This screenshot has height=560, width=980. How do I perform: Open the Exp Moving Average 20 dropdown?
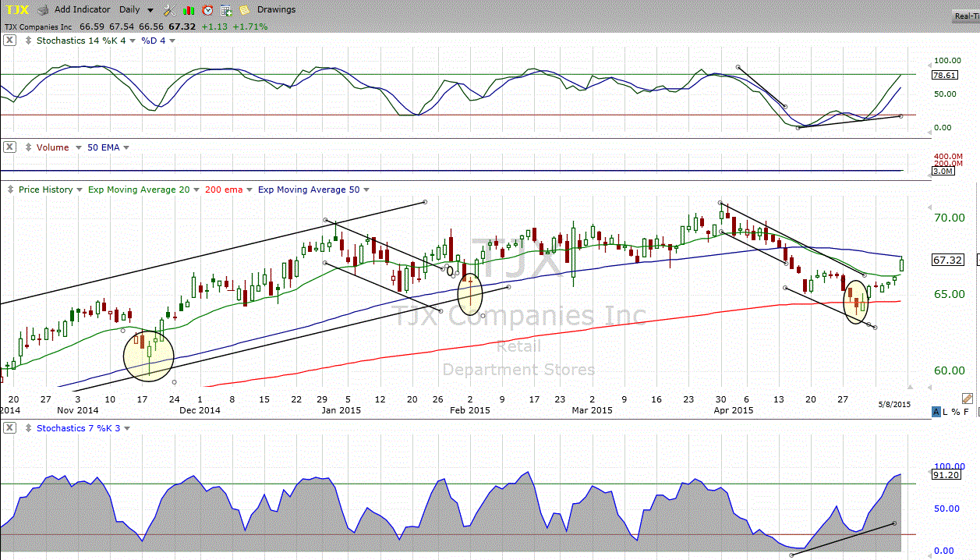196,190
